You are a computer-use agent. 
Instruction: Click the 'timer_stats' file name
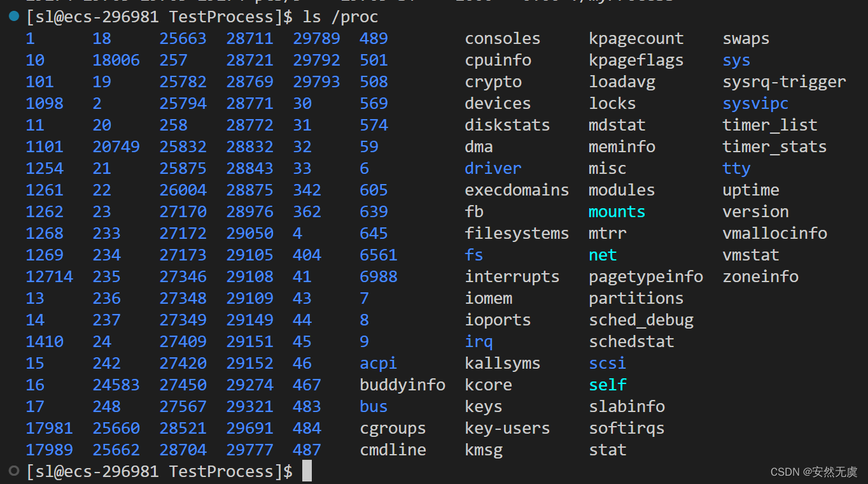click(775, 146)
